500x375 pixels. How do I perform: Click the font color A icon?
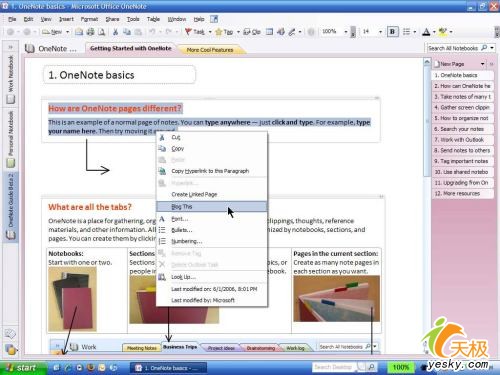(426, 32)
